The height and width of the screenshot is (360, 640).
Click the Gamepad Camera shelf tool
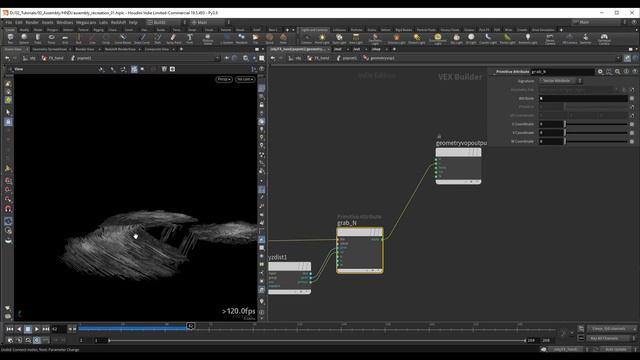coord(604,38)
